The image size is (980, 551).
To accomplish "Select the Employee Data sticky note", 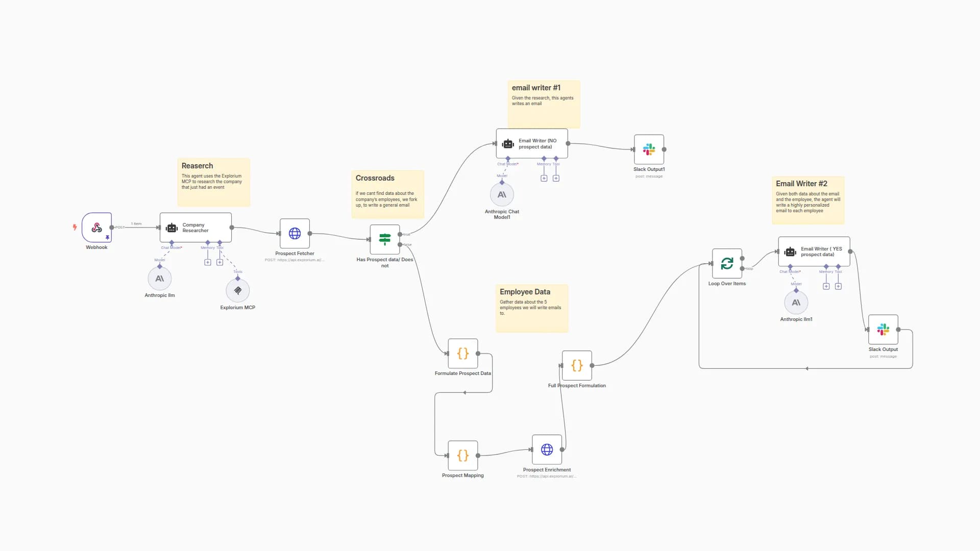I will click(x=532, y=308).
